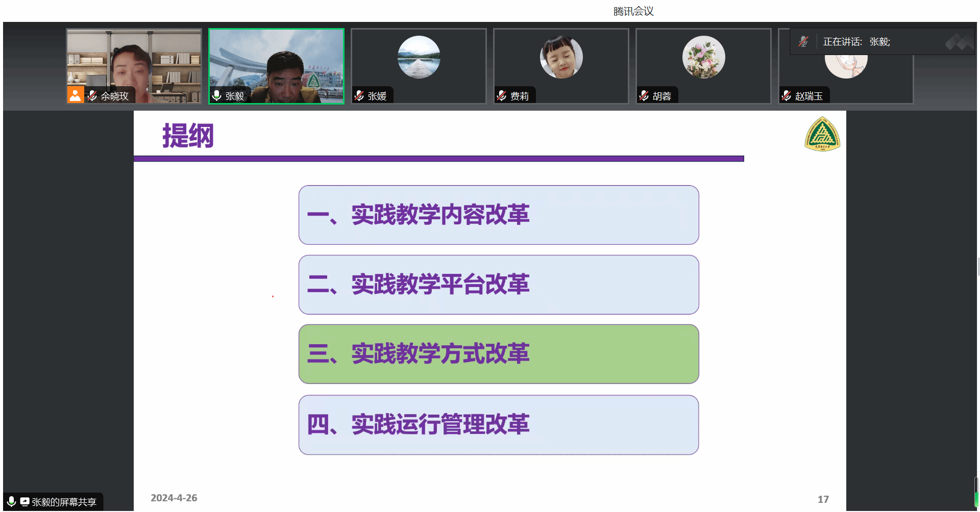Image resolution: width=980 pixels, height=512 pixels.
Task: Click the active microphone icon next to 张毅
Action: (217, 95)
